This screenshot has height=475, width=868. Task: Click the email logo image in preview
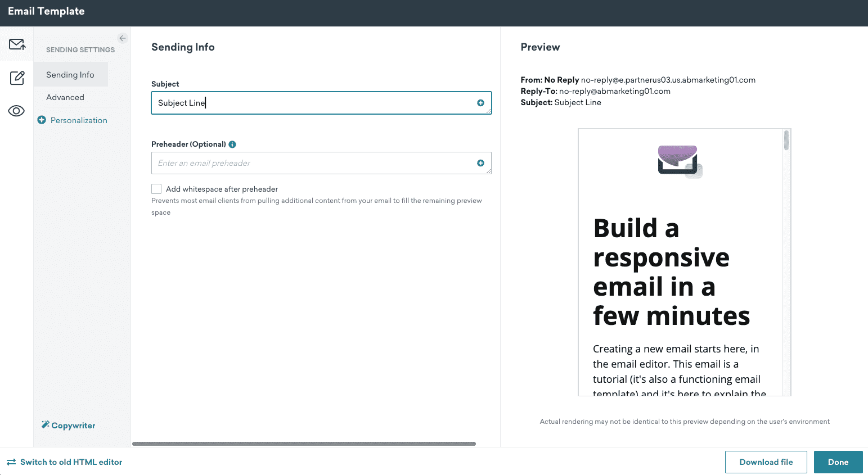680,162
